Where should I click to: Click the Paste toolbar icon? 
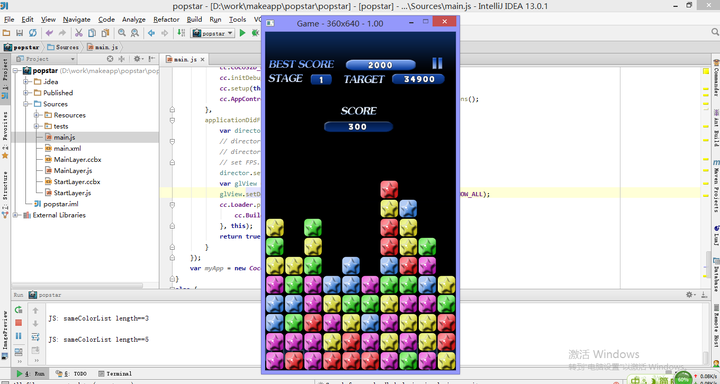click(x=105, y=33)
